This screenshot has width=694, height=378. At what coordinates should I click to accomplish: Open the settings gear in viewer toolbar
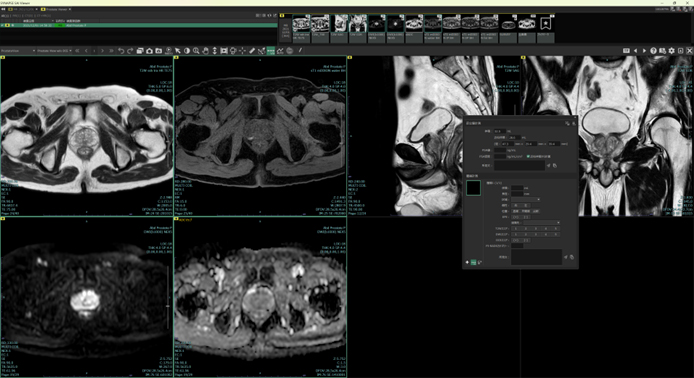(x=671, y=51)
